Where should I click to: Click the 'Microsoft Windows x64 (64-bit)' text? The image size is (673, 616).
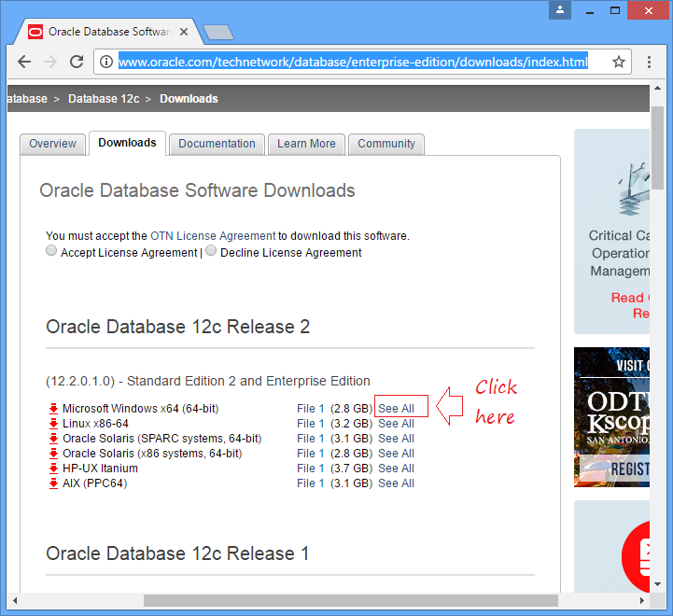141,409
